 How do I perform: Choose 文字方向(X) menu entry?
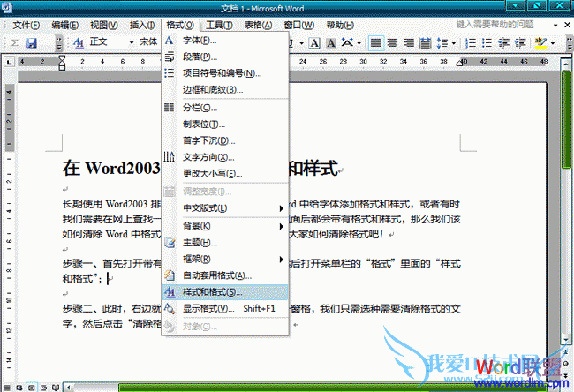coord(225,157)
